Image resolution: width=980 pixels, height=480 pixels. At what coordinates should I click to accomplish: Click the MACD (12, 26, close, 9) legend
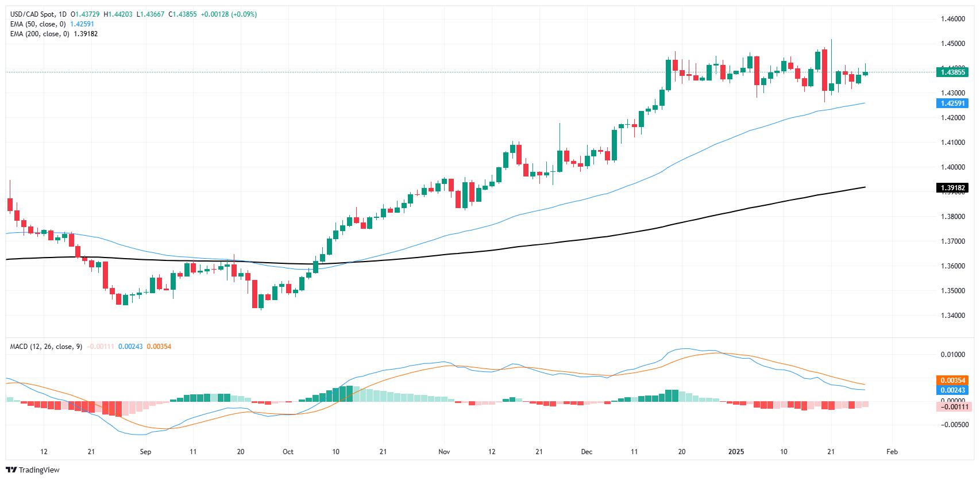click(x=46, y=347)
